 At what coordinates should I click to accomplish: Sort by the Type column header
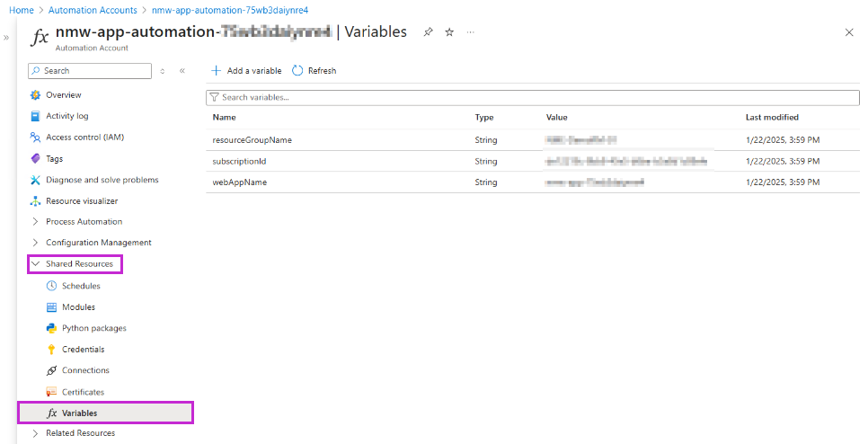483,118
